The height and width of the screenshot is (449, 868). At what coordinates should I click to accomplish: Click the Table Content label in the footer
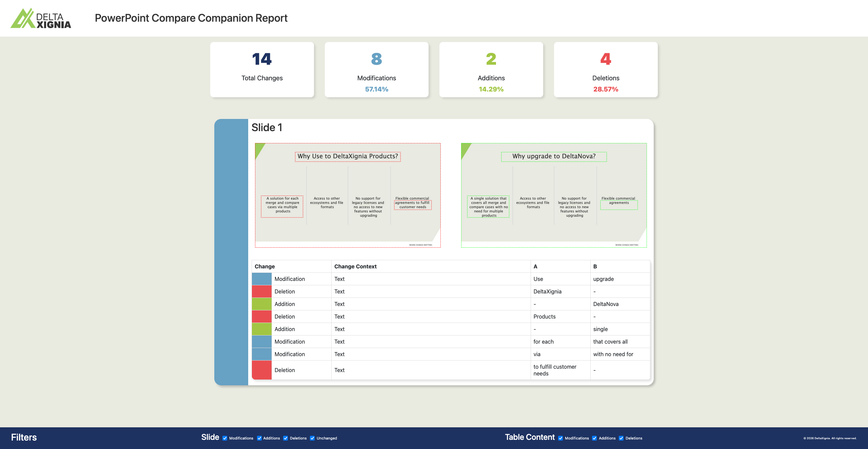pyautogui.click(x=530, y=437)
